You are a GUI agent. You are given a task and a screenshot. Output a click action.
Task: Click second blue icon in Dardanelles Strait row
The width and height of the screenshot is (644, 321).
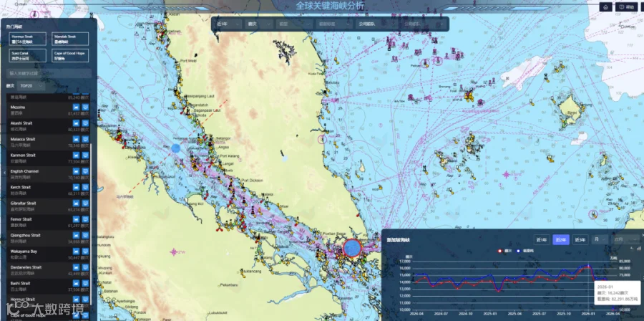(x=85, y=267)
